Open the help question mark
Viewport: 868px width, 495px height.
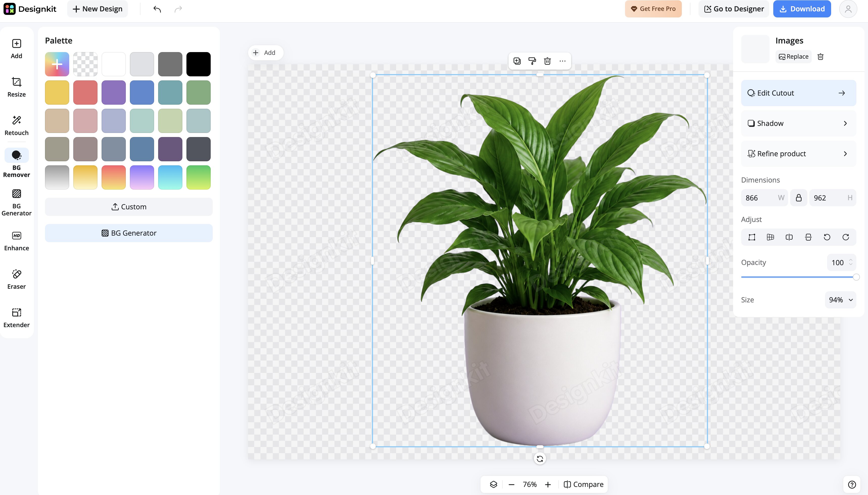pos(852,484)
